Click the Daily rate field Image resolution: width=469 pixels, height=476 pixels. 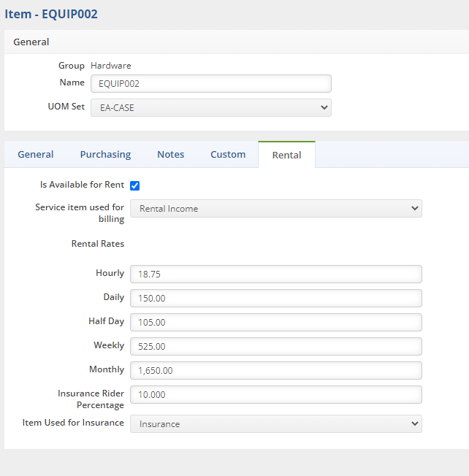click(276, 298)
